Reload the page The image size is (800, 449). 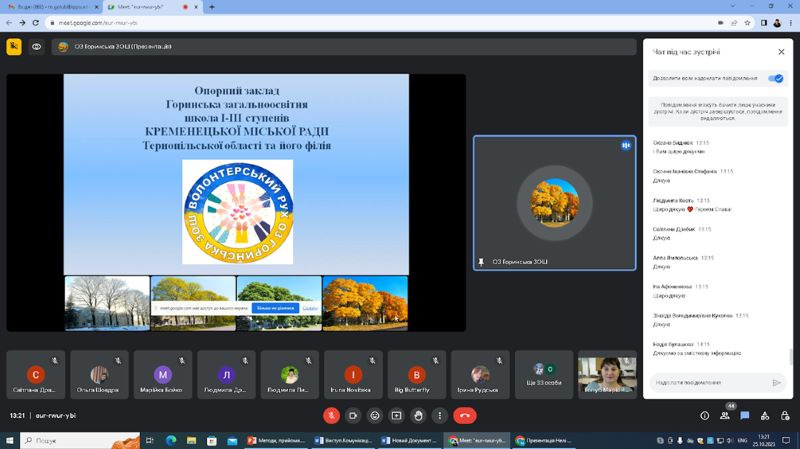tap(35, 22)
